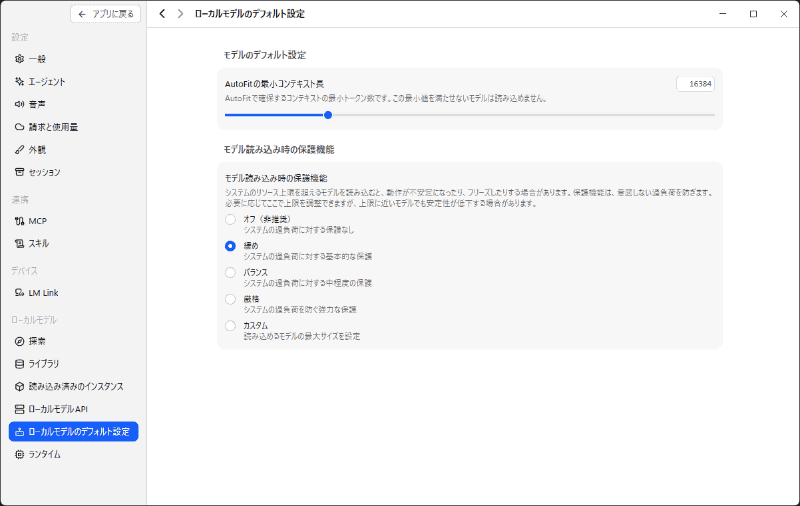This screenshot has width=800, height=506.
Task: Open 外観 settings page
Action: point(73,149)
